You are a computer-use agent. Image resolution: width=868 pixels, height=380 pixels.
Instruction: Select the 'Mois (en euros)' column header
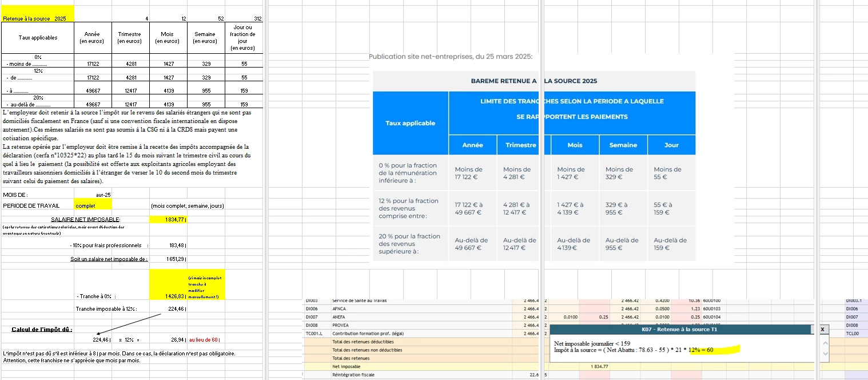[168, 38]
